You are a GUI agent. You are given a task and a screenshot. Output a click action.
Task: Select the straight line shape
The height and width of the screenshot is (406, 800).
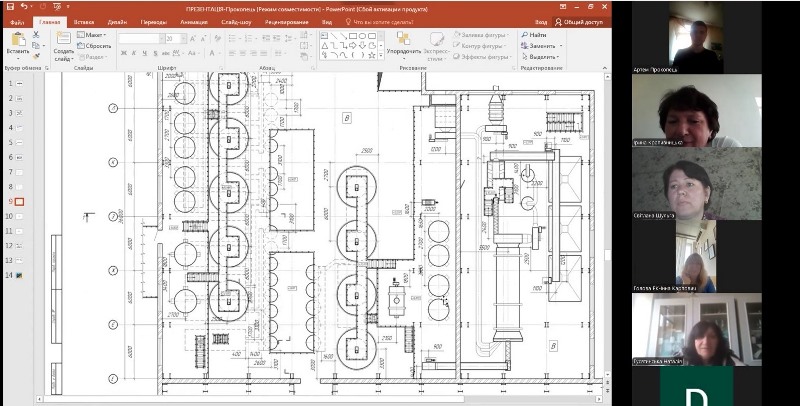[x=333, y=36]
